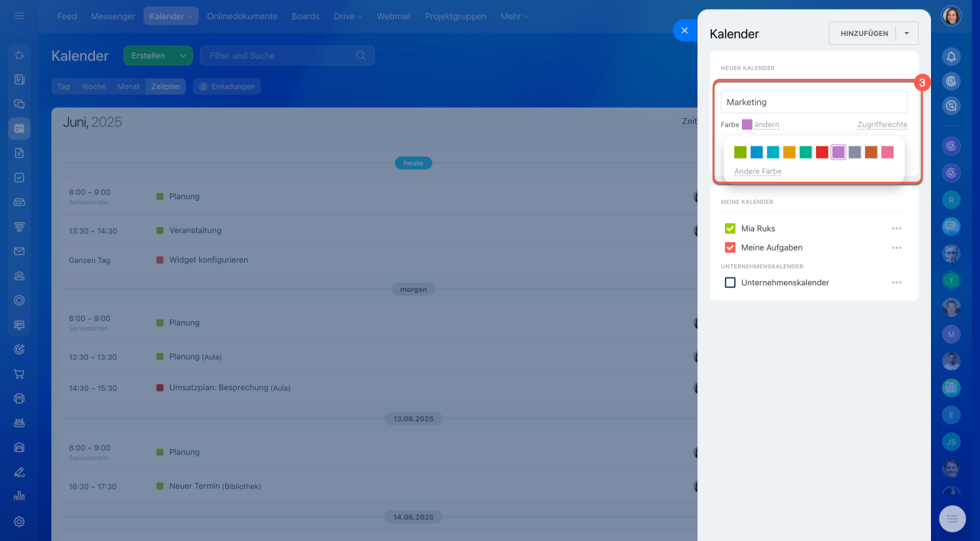This screenshot has width=980, height=541.
Task: Click the Hinzufügen button
Action: point(864,33)
